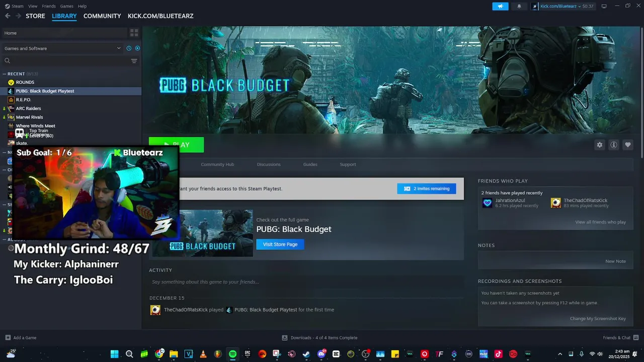Open Discord from the taskbar
The image size is (644, 362).
tap(321, 354)
